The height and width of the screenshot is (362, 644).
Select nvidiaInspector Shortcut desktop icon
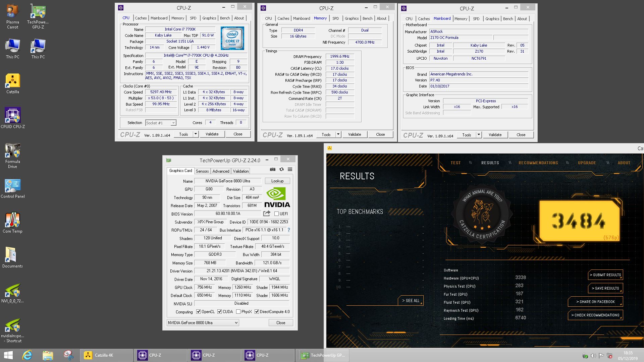pyautogui.click(x=13, y=330)
